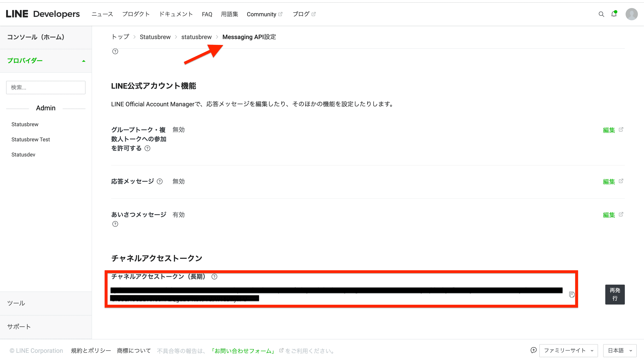Open 規約とポリシー footer link
This screenshot has width=644, height=362.
tap(91, 351)
